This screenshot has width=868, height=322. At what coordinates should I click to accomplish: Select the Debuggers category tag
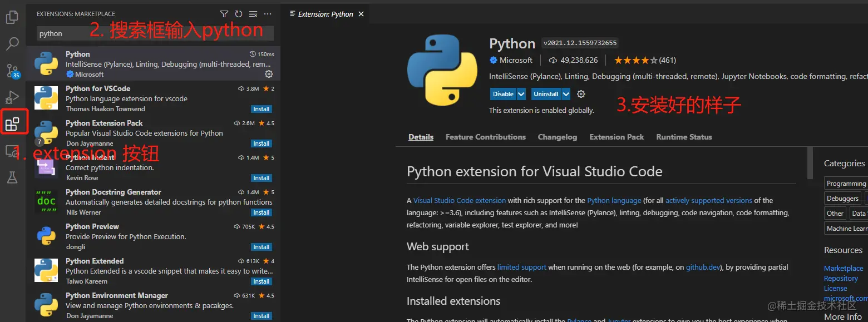(842, 199)
